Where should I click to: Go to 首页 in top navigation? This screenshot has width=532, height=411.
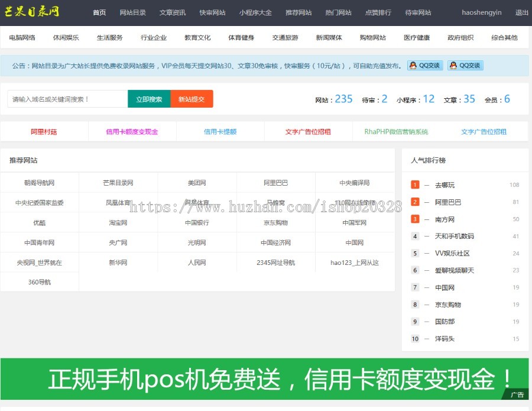(x=99, y=12)
